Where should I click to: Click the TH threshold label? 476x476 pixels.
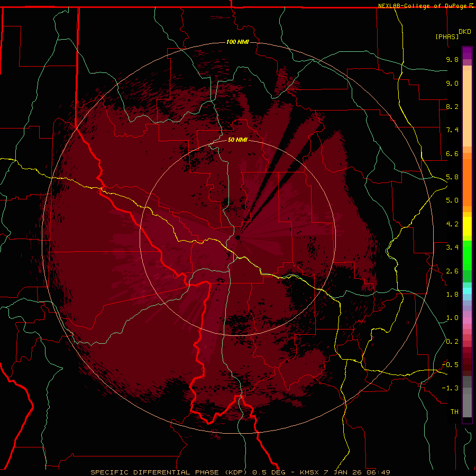(x=454, y=412)
